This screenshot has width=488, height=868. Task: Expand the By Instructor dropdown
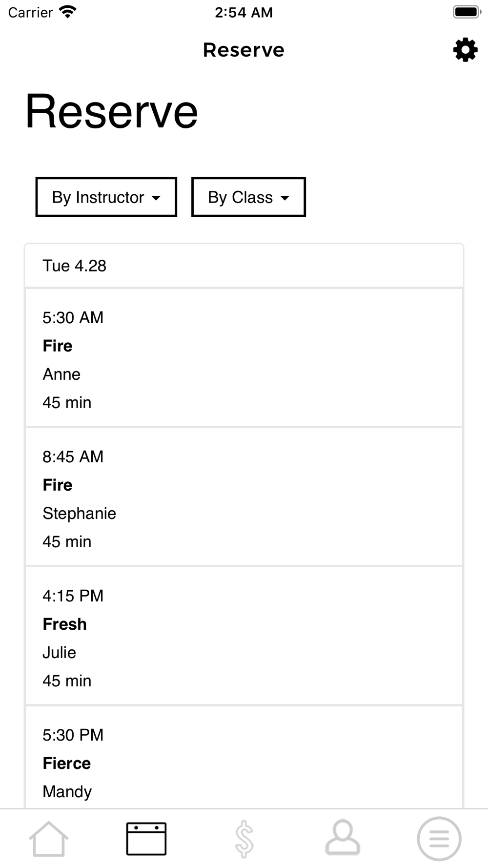pos(106,197)
